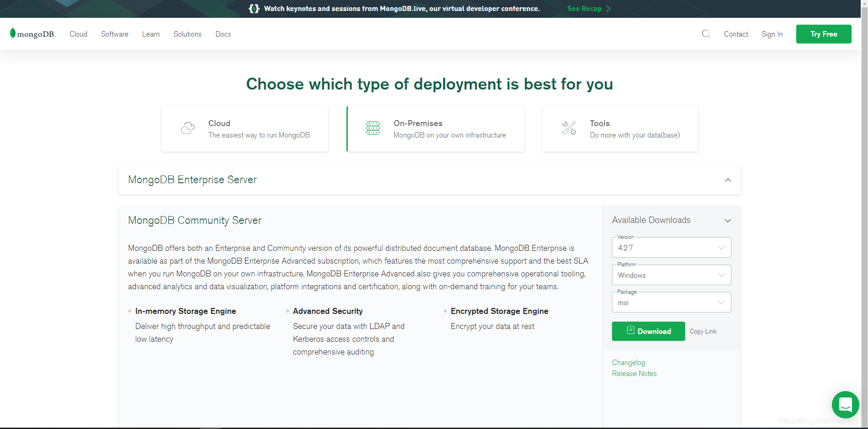Click the Try Free button

point(824,34)
